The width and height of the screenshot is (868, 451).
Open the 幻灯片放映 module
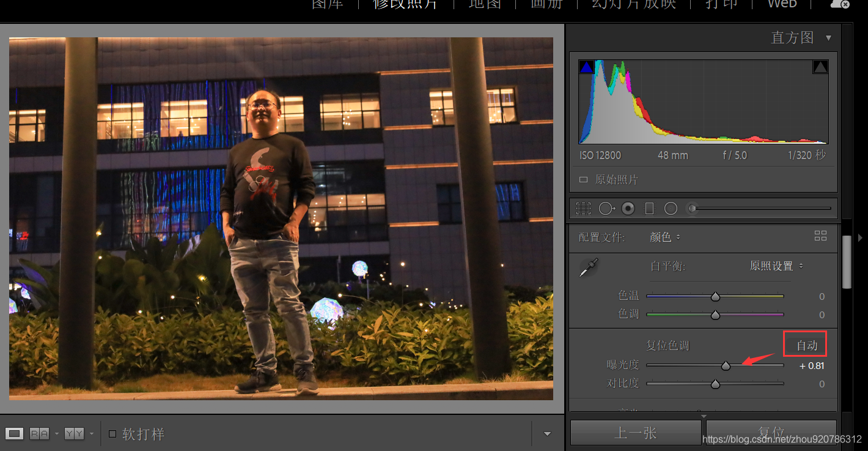pyautogui.click(x=634, y=4)
